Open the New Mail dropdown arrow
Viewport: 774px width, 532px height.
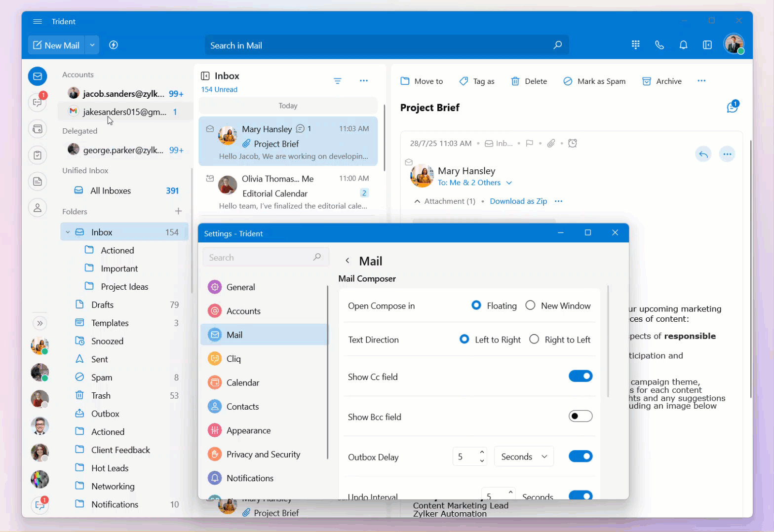[92, 45]
